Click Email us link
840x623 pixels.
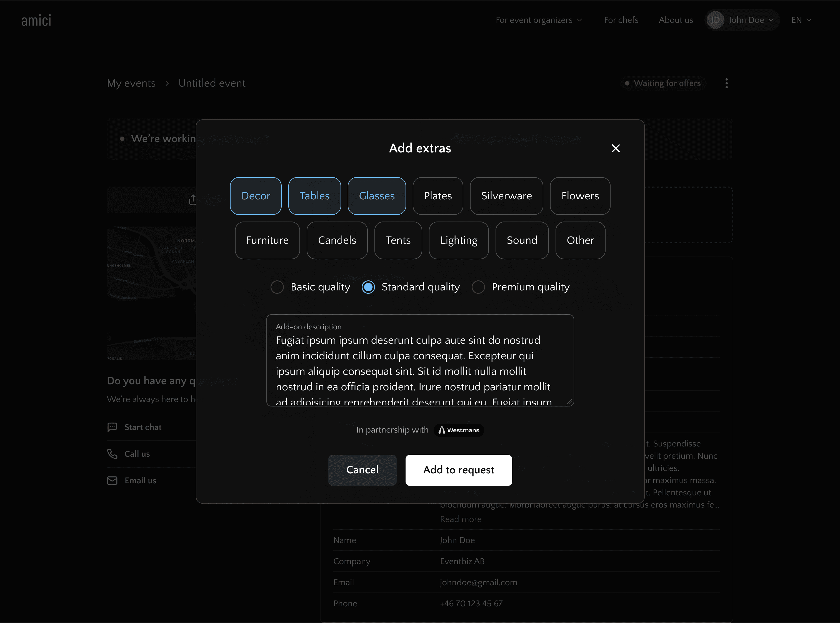coord(140,481)
